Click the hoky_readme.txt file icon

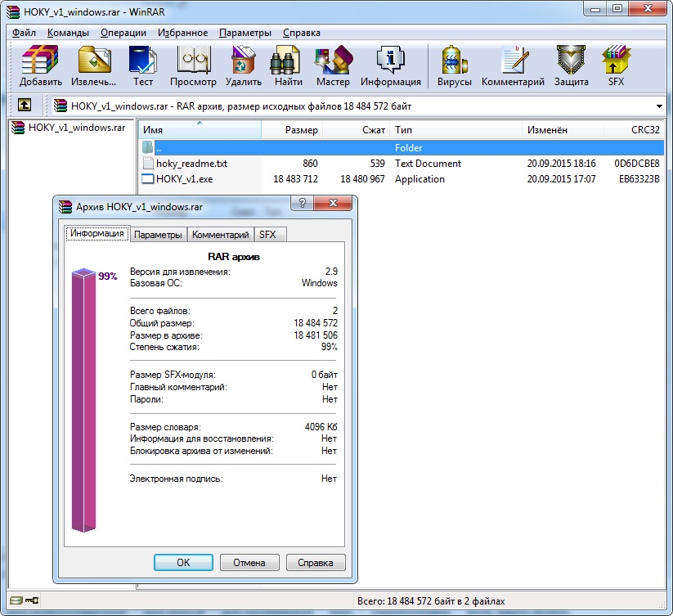(x=148, y=163)
